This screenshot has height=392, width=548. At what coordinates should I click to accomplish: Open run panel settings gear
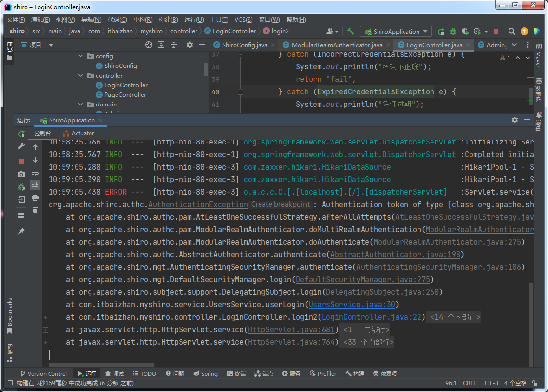(x=515, y=120)
